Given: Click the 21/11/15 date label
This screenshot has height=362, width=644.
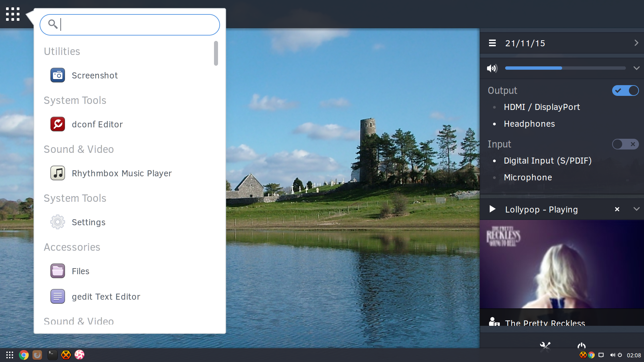Looking at the screenshot, I should [525, 43].
